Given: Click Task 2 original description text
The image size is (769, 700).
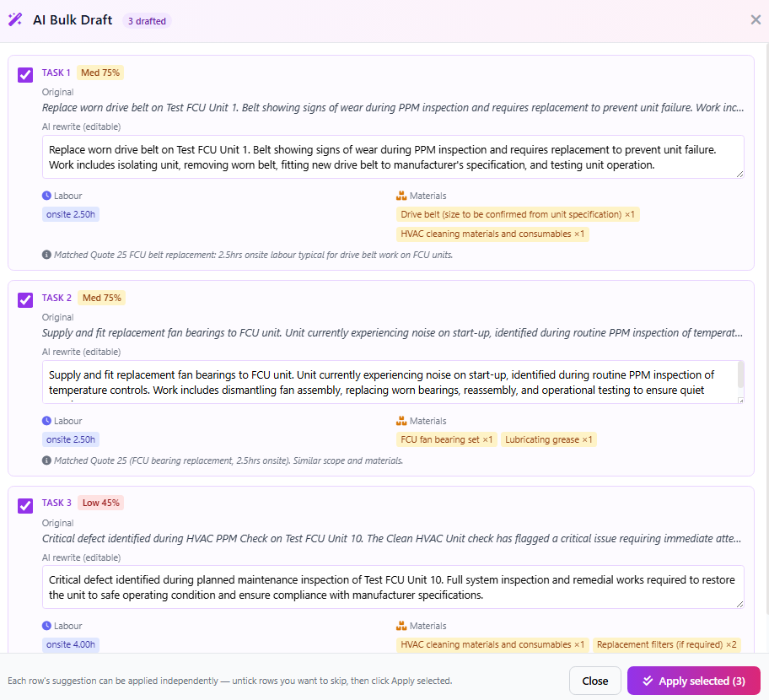Looking at the screenshot, I should (x=393, y=332).
